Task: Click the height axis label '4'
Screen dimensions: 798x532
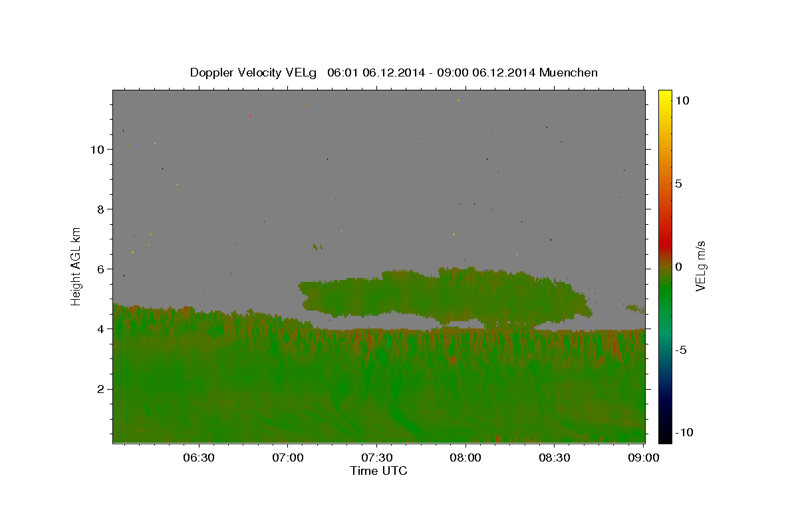Action: 100,329
